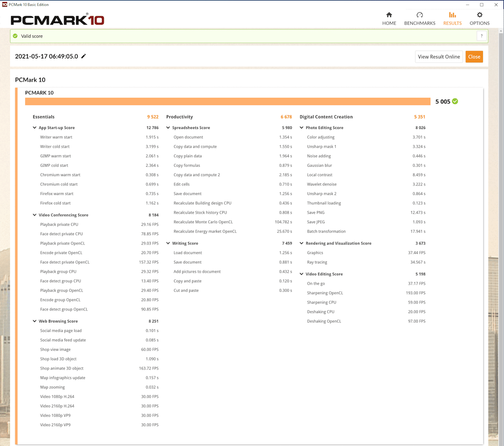Screen dimensions: 504x446
Task: Select the Firefox cold start row
Action: click(99, 203)
